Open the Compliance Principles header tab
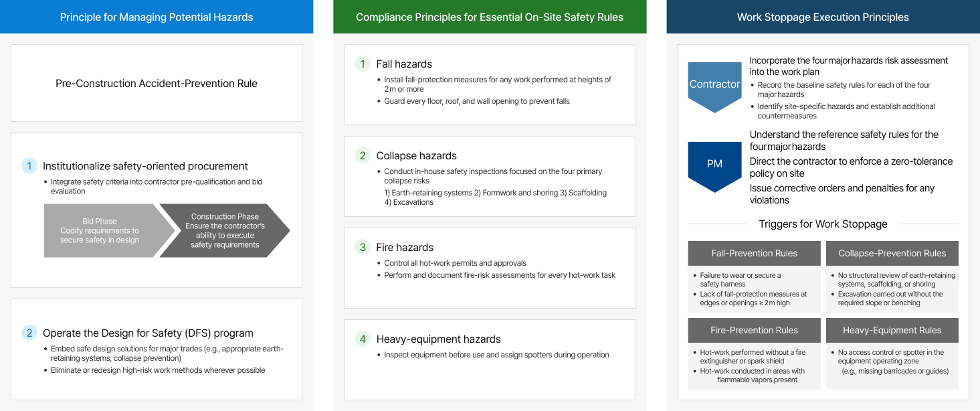Image resolution: width=980 pixels, height=411 pixels. coord(490,17)
